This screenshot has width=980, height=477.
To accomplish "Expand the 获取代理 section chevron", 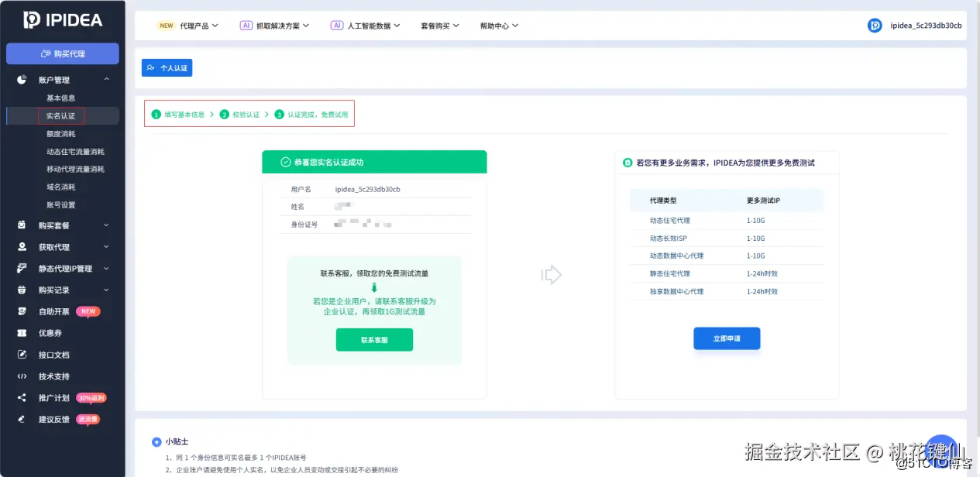I will coord(106,247).
